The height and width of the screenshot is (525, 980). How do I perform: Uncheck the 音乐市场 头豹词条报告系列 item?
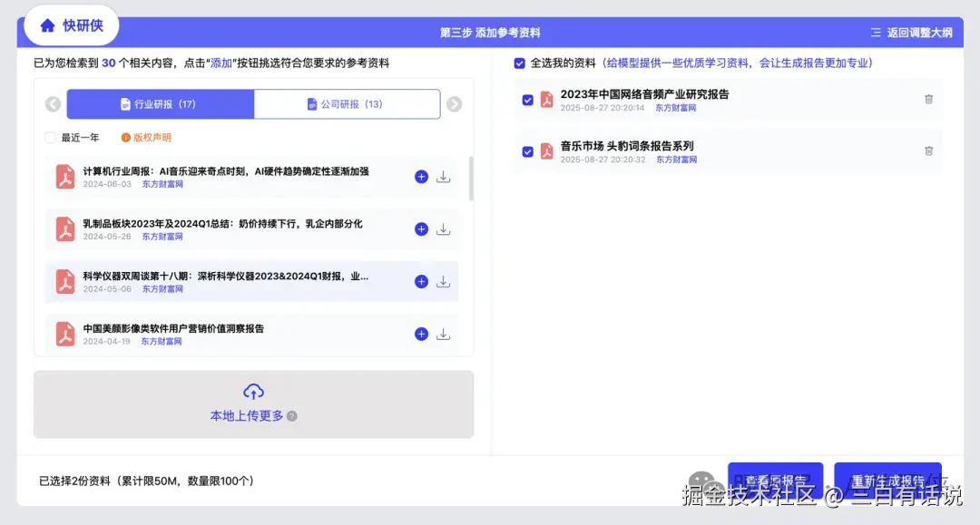pyautogui.click(x=528, y=152)
